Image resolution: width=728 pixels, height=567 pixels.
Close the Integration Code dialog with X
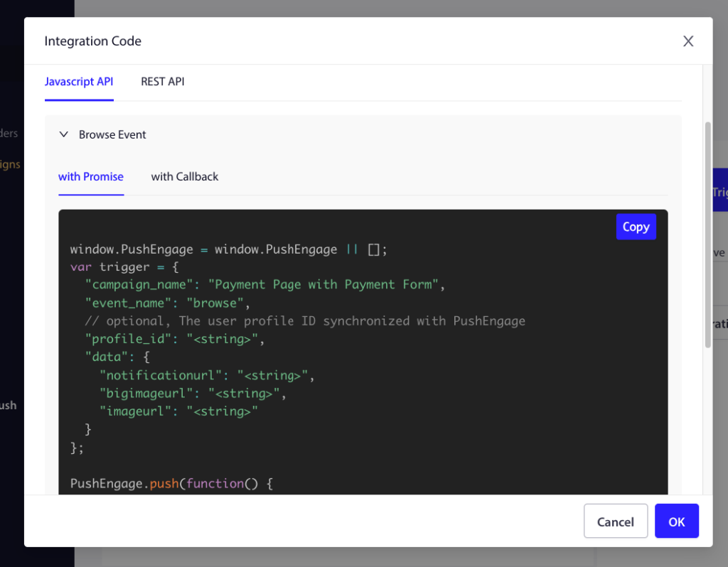click(x=687, y=41)
